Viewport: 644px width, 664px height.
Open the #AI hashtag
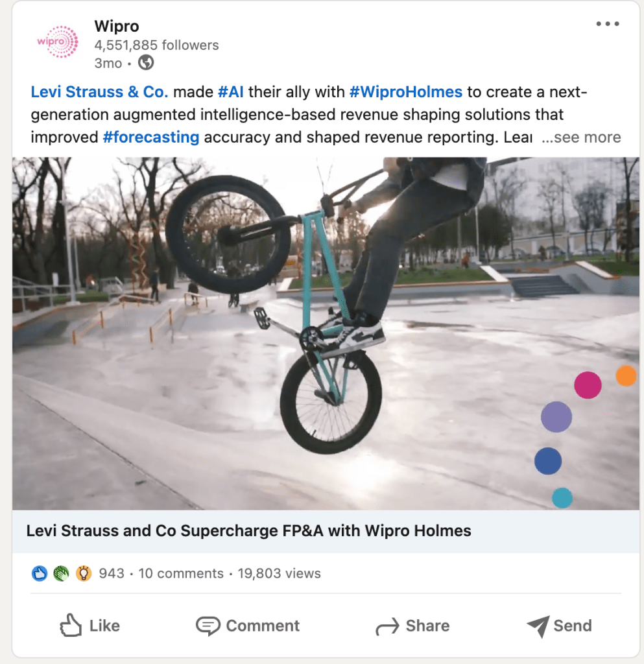click(x=231, y=92)
